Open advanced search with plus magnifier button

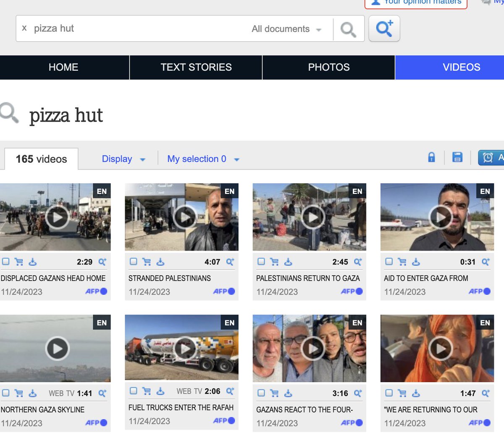(x=384, y=29)
